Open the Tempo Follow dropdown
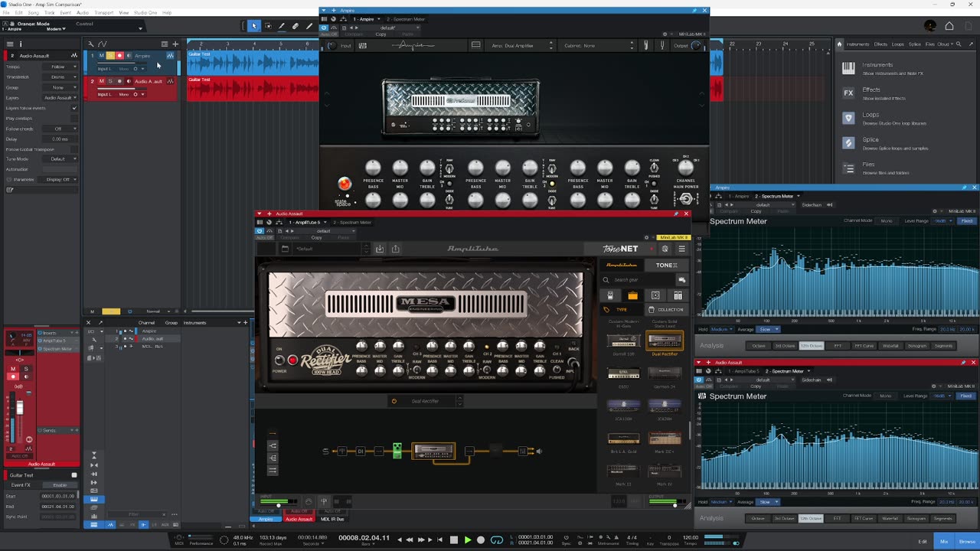Screen dimensions: 980x551 pyautogui.click(x=61, y=67)
